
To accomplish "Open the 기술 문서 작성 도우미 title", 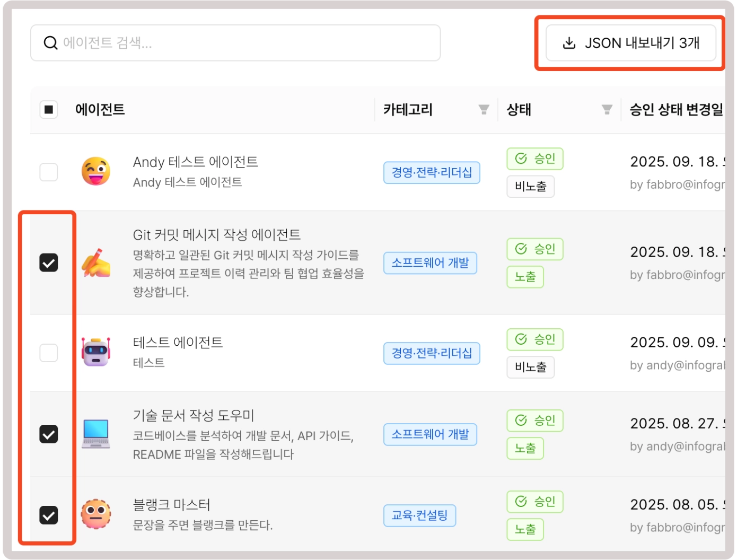I will 194,416.
